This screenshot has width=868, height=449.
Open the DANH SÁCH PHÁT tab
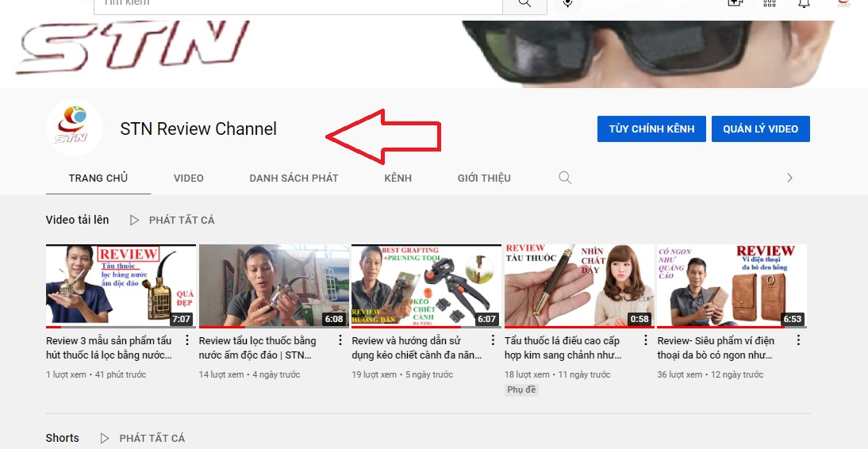pos(294,178)
